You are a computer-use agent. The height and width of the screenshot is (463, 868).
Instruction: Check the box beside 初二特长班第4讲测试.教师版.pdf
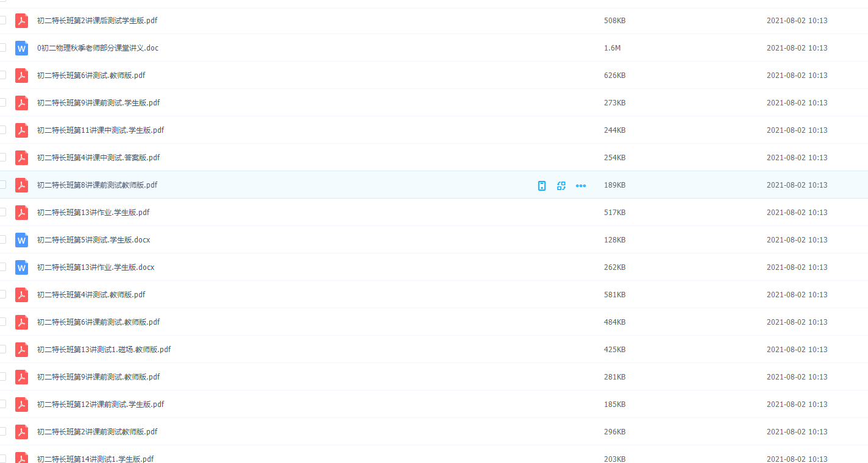coord(2,294)
